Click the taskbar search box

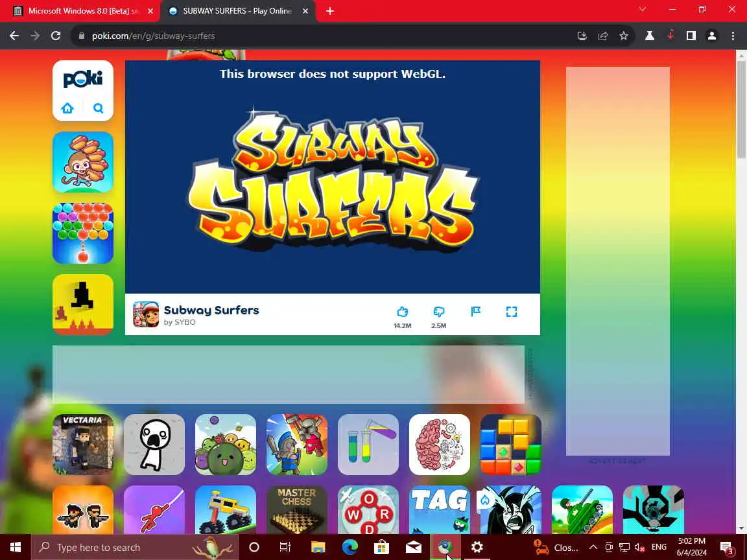[135, 547]
